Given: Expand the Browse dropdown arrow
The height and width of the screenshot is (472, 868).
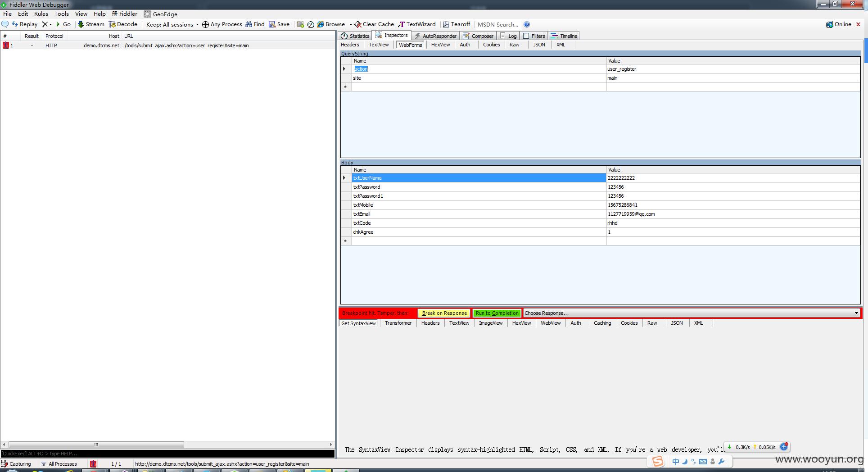Looking at the screenshot, I should coord(350,25).
